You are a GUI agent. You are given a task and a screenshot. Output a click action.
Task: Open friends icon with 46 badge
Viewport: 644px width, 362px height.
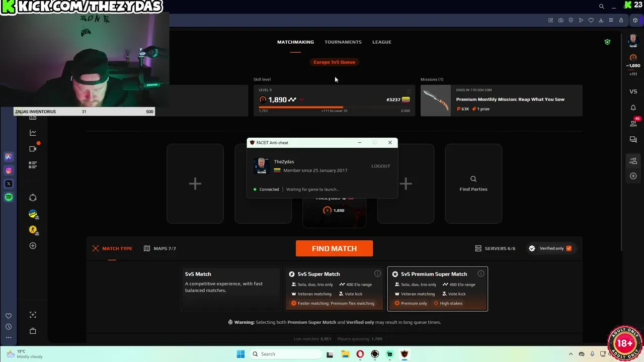(634, 123)
